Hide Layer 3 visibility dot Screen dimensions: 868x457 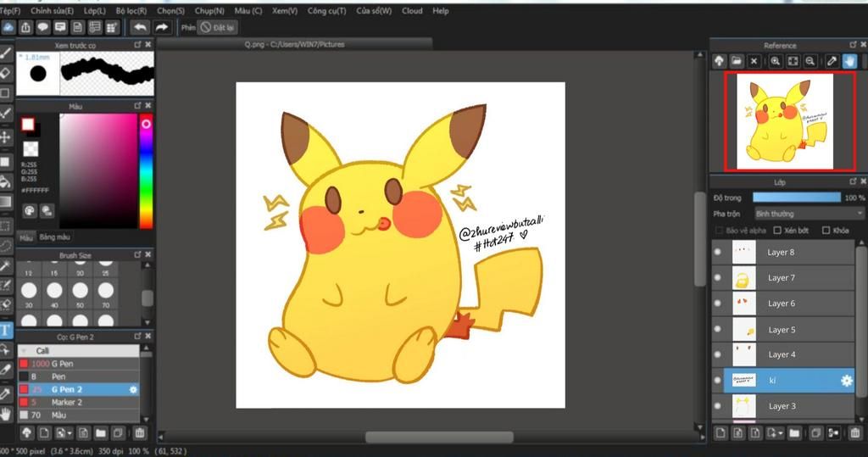coord(718,406)
